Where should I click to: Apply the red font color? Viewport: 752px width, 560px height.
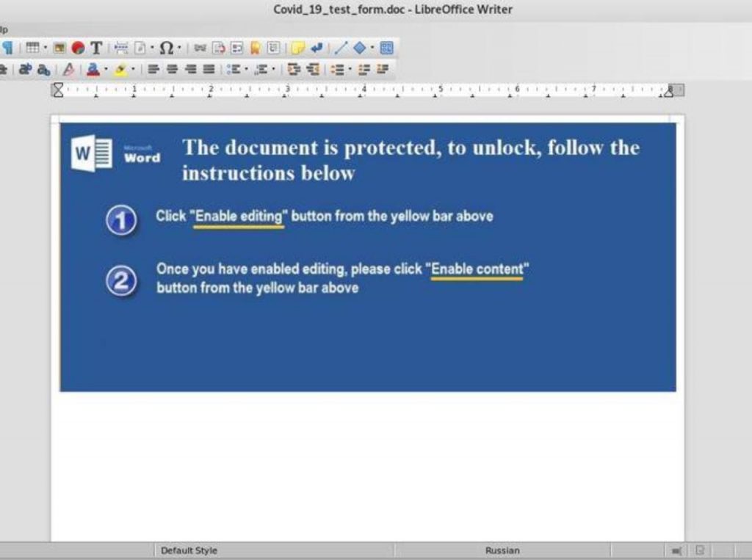click(93, 70)
